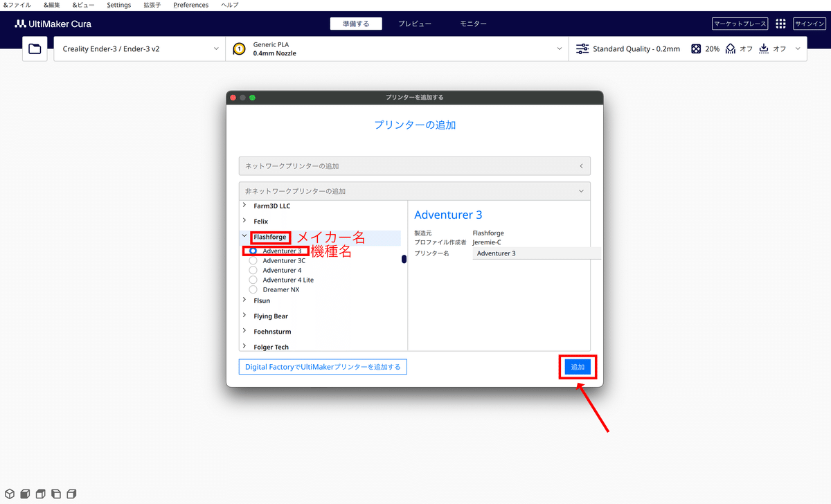Collapse the Flashforge manufacturer

244,236
